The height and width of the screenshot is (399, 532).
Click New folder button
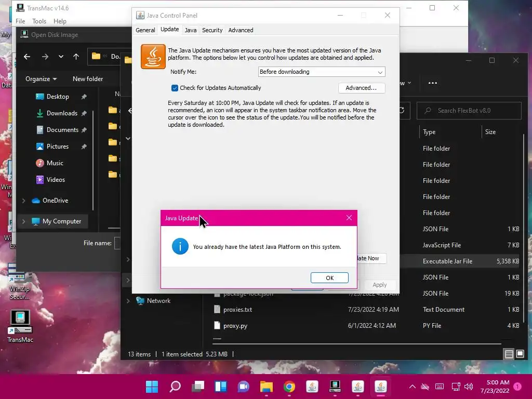(87, 79)
